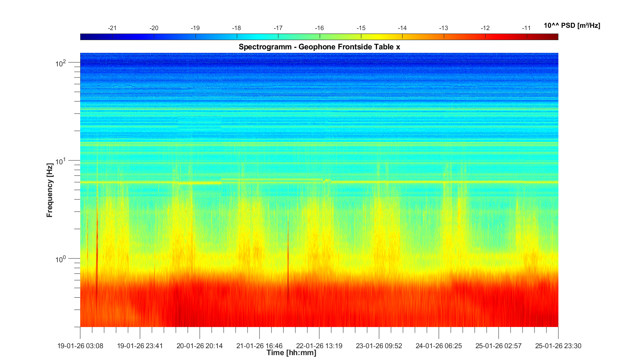This screenshot has width=617, height=364.
Task: Click the '23-01-26 09:52' time tick label
Action: [379, 346]
